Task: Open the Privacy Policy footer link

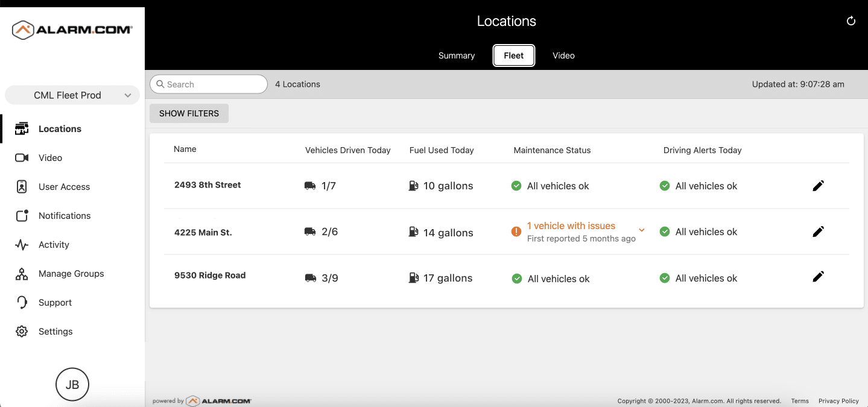Action: tap(838, 401)
